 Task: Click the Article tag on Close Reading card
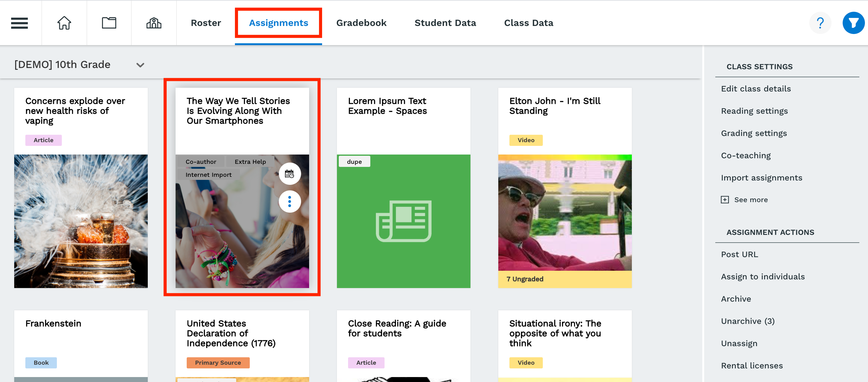tap(366, 363)
